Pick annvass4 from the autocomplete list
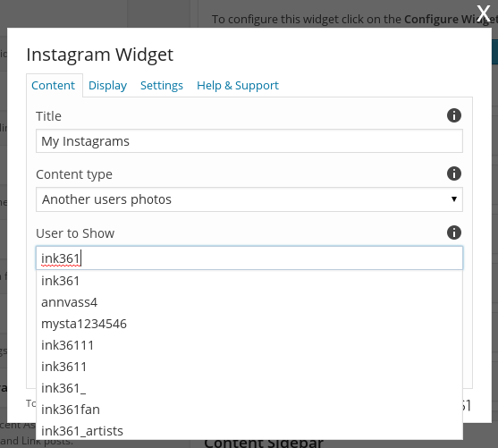Image resolution: width=498 pixels, height=448 pixels. pos(249,302)
